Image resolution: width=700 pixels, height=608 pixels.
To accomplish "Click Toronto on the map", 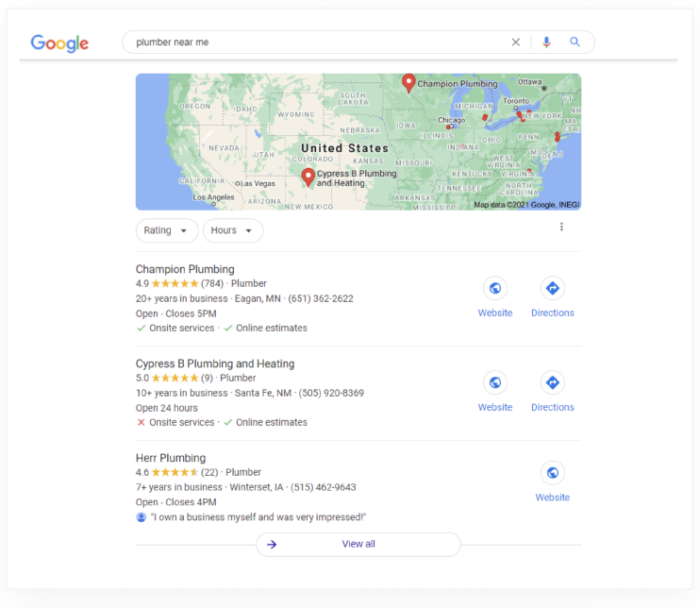I will (x=516, y=101).
